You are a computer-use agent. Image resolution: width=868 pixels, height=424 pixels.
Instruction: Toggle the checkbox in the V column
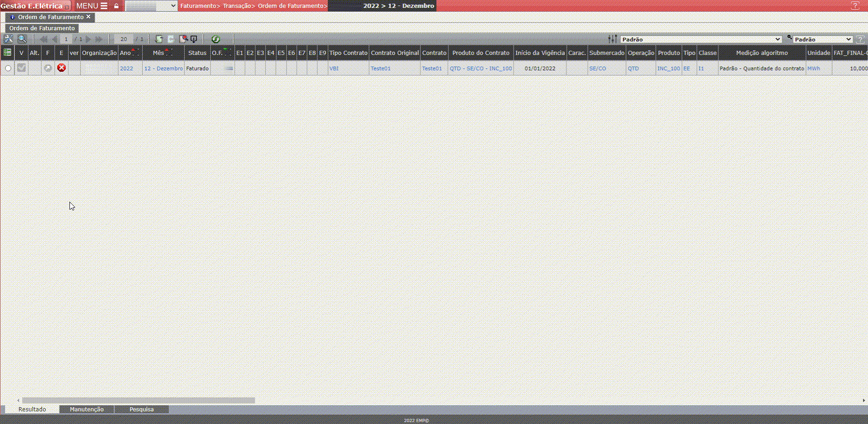pos(21,68)
